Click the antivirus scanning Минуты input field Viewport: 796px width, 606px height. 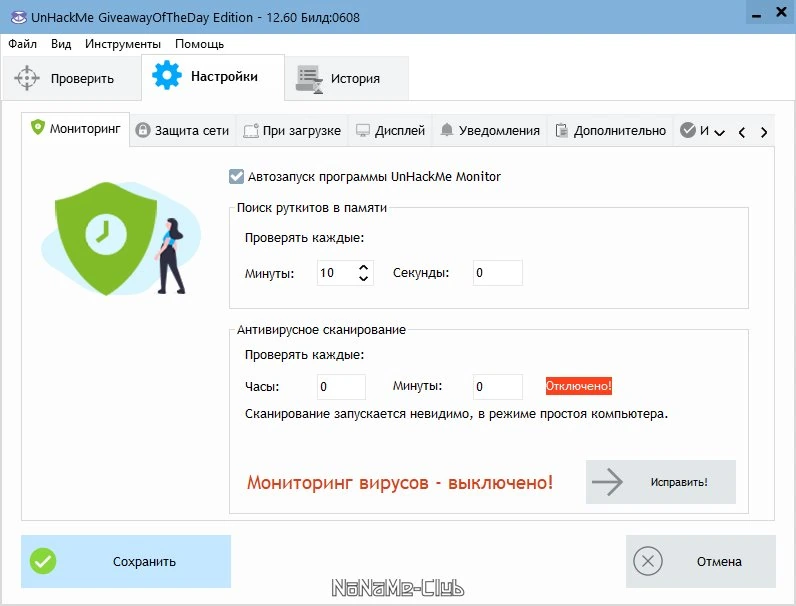point(498,387)
